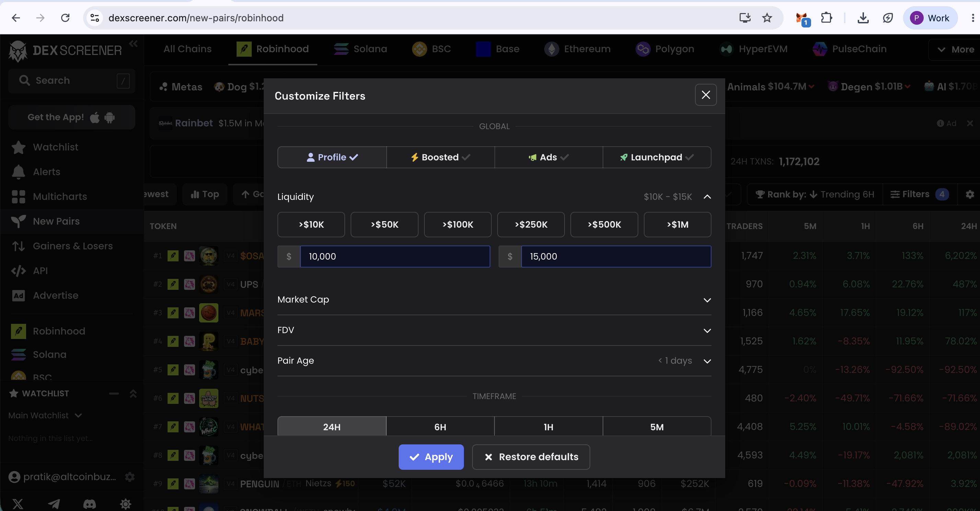Screen dimensions: 980x511
Task: Select the >$100K liquidity preset
Action: (458, 225)
